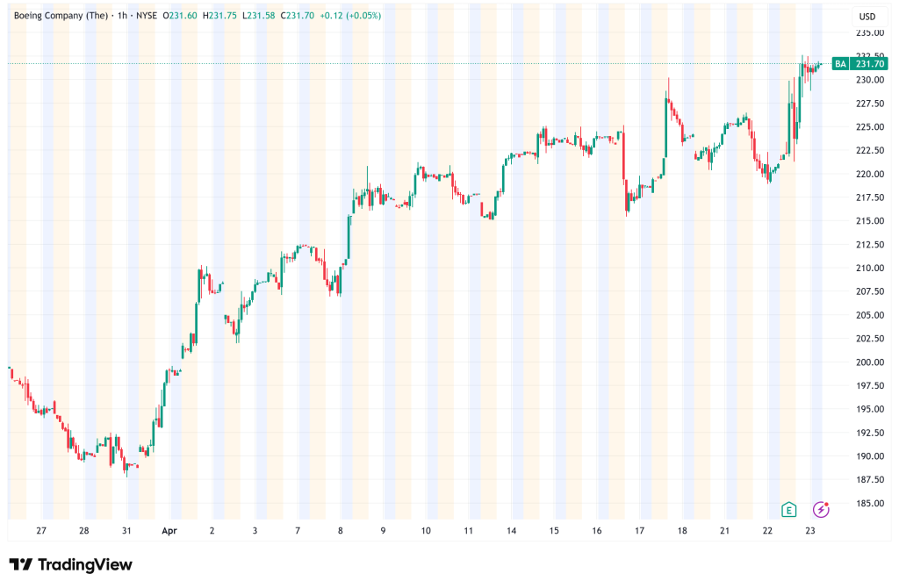Click the green earnings E marker
899x588 pixels.
tap(789, 509)
